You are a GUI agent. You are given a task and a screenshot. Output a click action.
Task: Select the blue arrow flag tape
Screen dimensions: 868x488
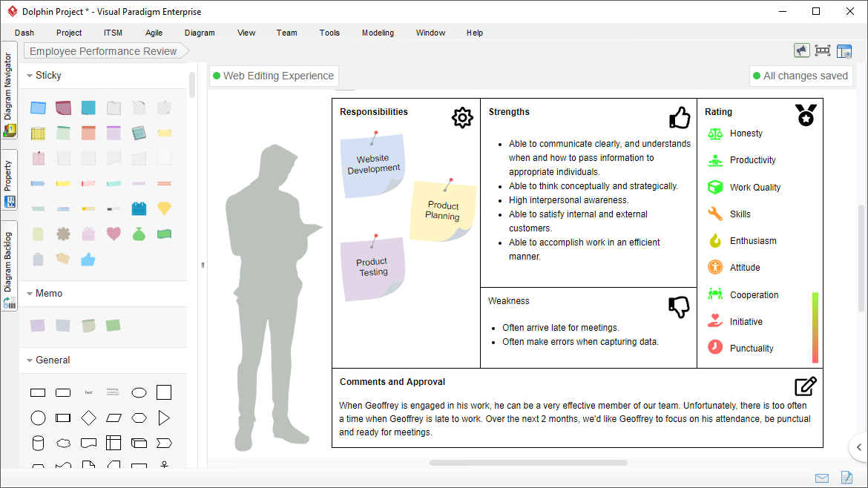click(38, 183)
